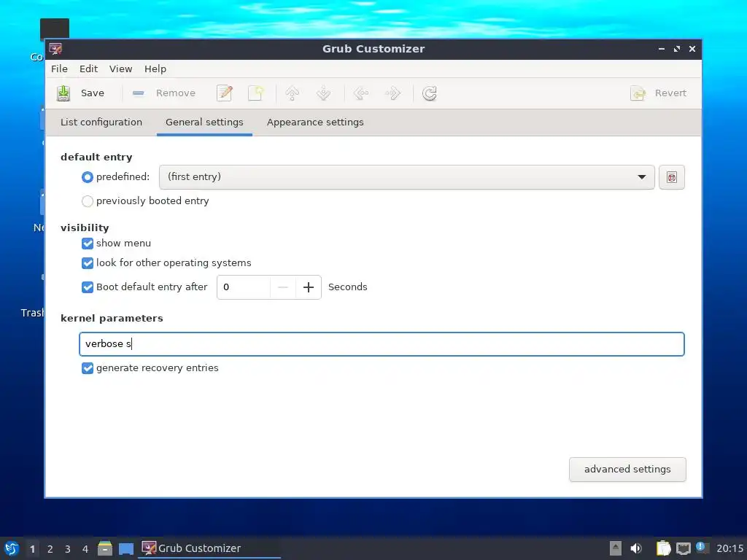The image size is (747, 560).
Task: Select the previously booted entry option
Action: tap(88, 201)
